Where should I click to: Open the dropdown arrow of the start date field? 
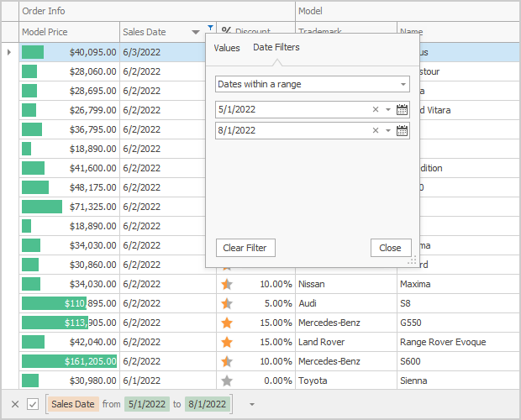point(388,109)
